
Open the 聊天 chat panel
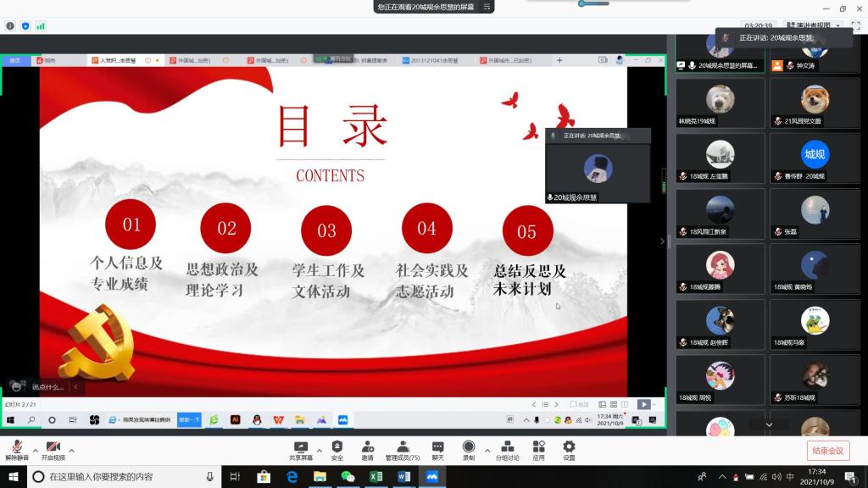(x=437, y=449)
